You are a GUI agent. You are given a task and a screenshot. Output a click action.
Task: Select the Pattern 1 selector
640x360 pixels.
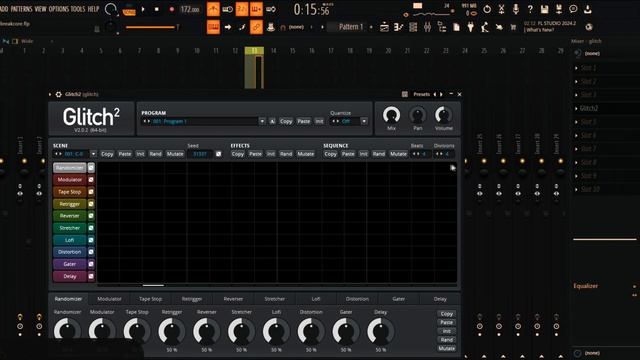point(351,27)
